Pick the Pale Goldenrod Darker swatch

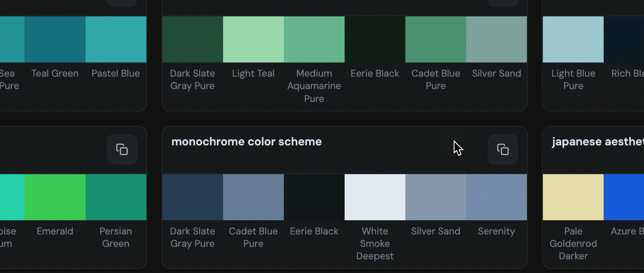(573, 197)
